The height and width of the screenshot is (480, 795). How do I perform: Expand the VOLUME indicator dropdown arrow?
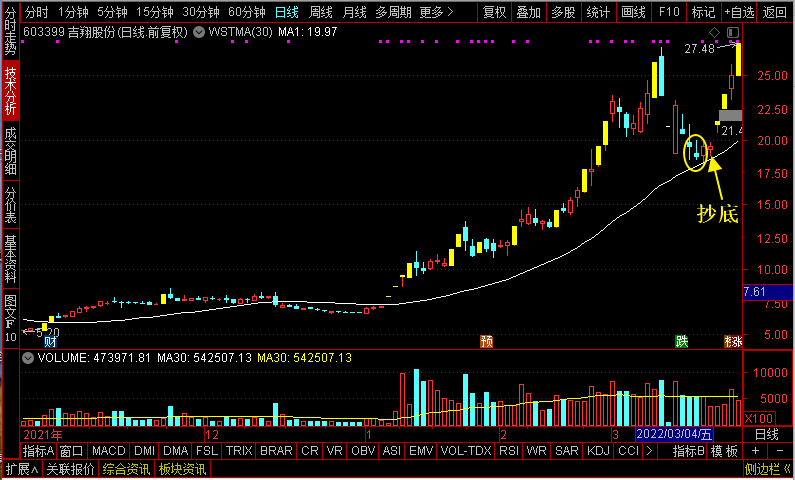point(28,358)
